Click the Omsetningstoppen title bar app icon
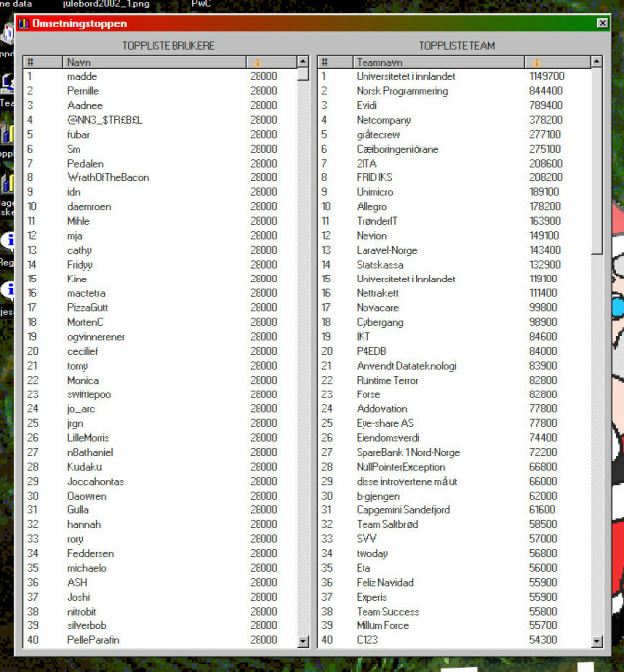Image resolution: width=624 pixels, height=672 pixels. [x=24, y=23]
